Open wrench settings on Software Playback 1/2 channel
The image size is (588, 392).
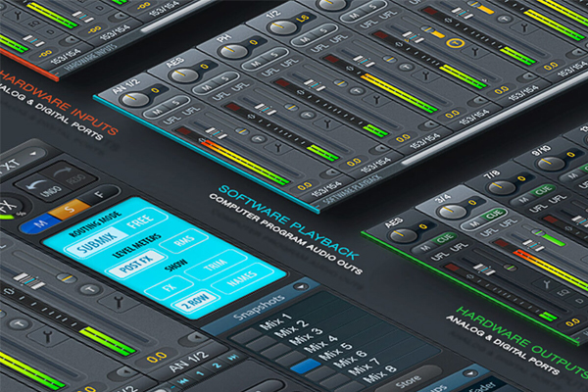(425, 74)
